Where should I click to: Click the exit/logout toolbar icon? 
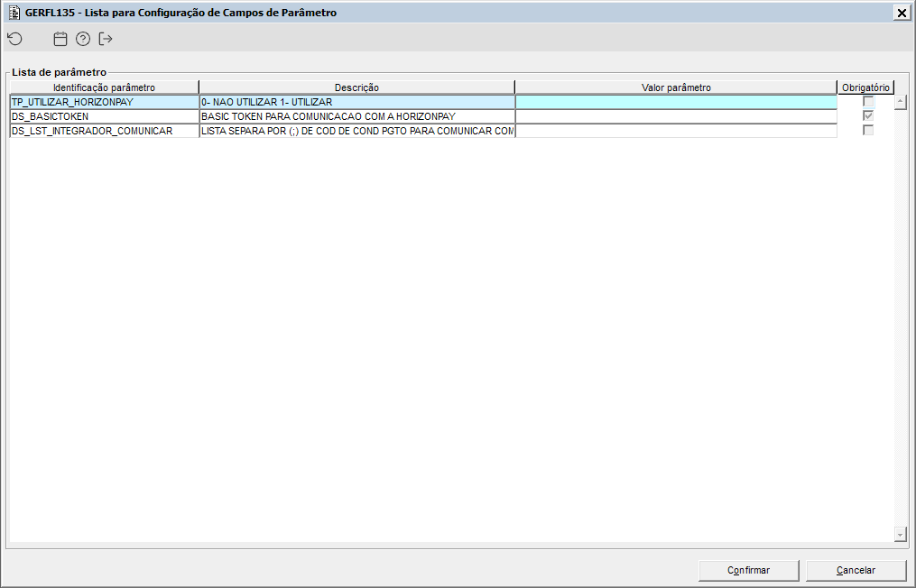pyautogui.click(x=105, y=39)
